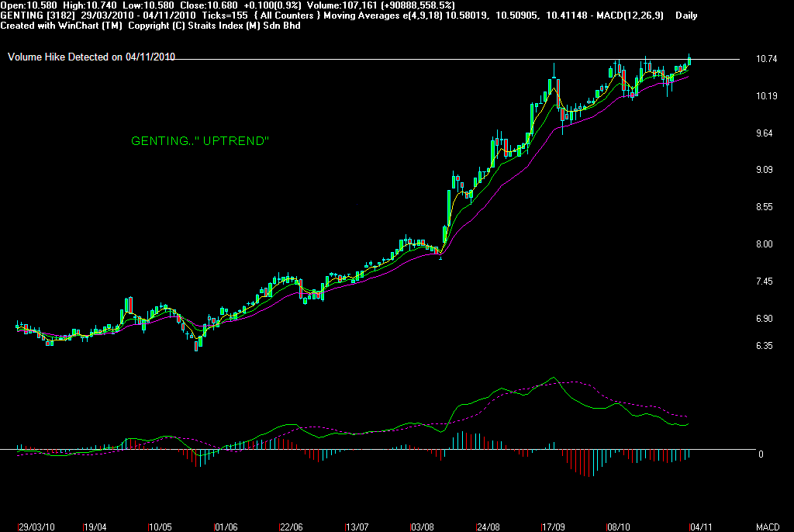Select the 13/07 date marker
The image size is (794, 532).
point(357,527)
